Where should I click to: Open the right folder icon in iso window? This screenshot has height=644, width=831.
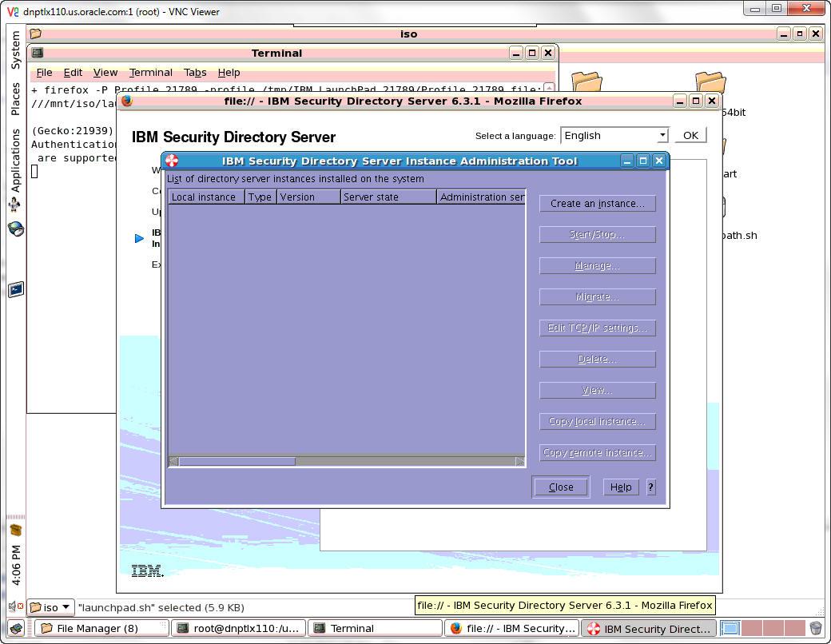[x=710, y=81]
